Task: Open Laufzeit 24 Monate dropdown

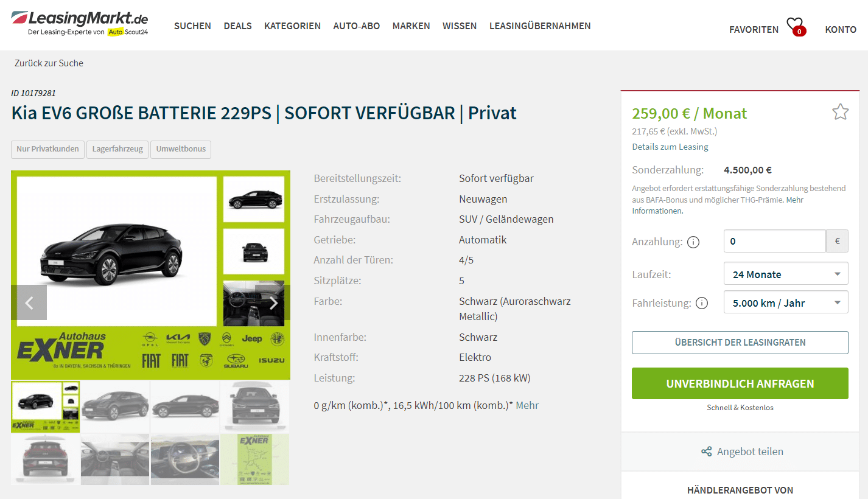Action: click(x=786, y=274)
